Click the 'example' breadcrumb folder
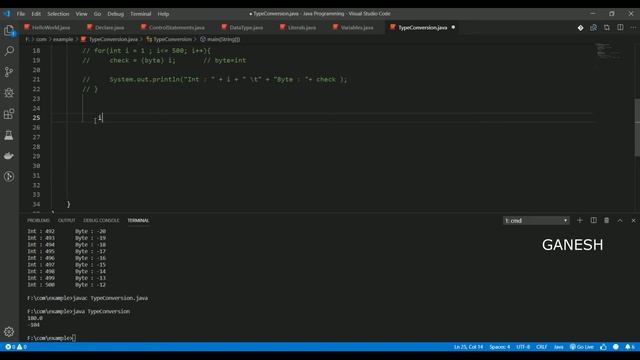 click(63, 40)
